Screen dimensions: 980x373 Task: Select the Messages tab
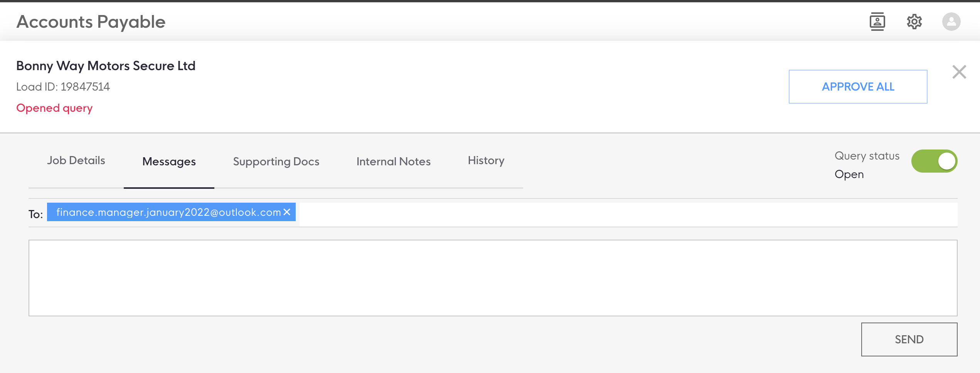click(x=169, y=161)
